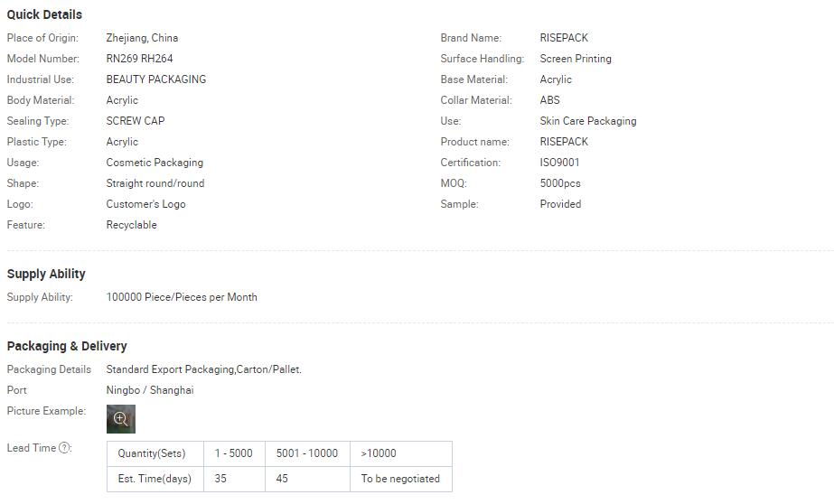Click the Picture Example magnifier thumbnail
The image size is (834, 504).
pyautogui.click(x=121, y=419)
